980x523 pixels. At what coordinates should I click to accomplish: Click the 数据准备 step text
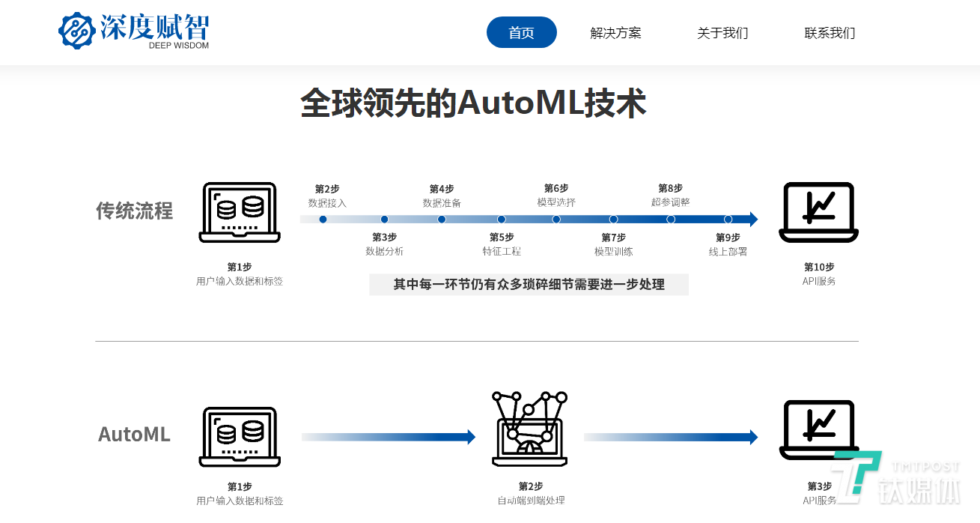pos(442,203)
